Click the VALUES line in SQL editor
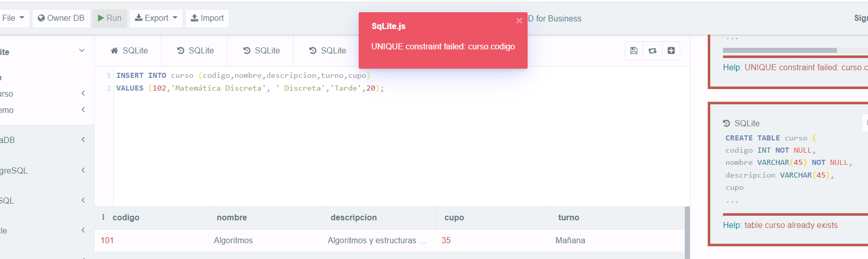868x259 pixels. 250,88
